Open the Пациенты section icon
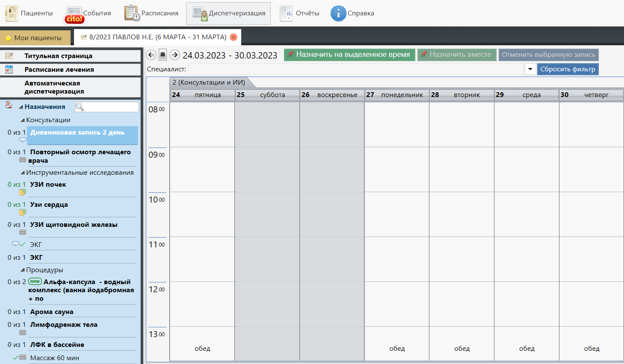624x364 pixels. (12, 13)
